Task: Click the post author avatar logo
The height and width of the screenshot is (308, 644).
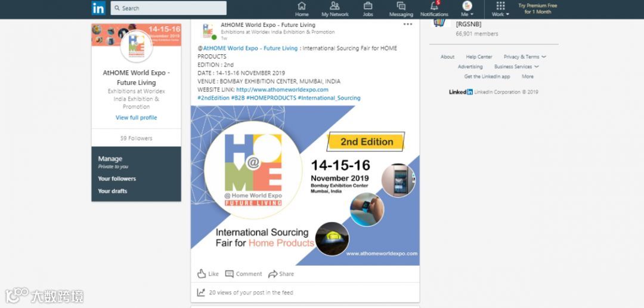Action: click(x=208, y=31)
